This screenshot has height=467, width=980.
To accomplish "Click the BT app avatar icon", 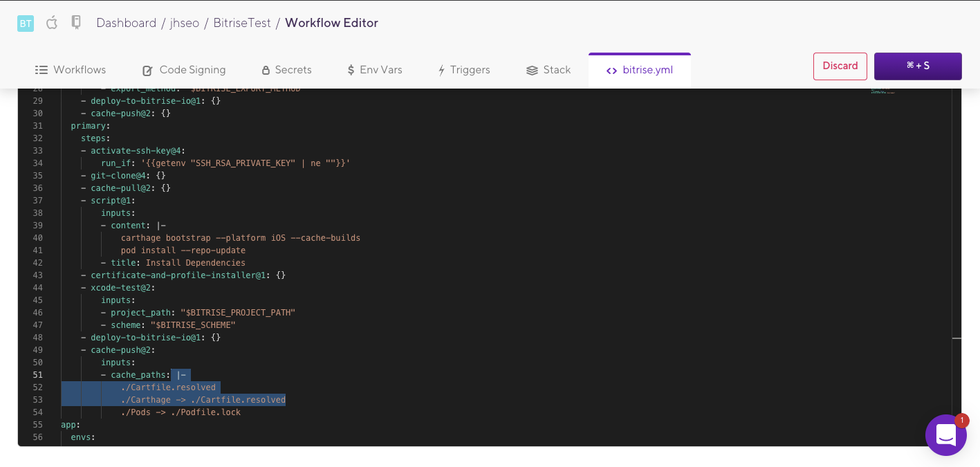I will tap(26, 24).
